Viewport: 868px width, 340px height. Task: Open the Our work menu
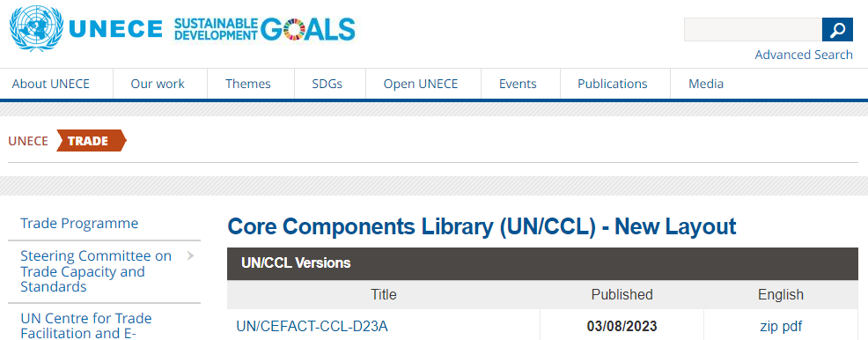point(158,84)
